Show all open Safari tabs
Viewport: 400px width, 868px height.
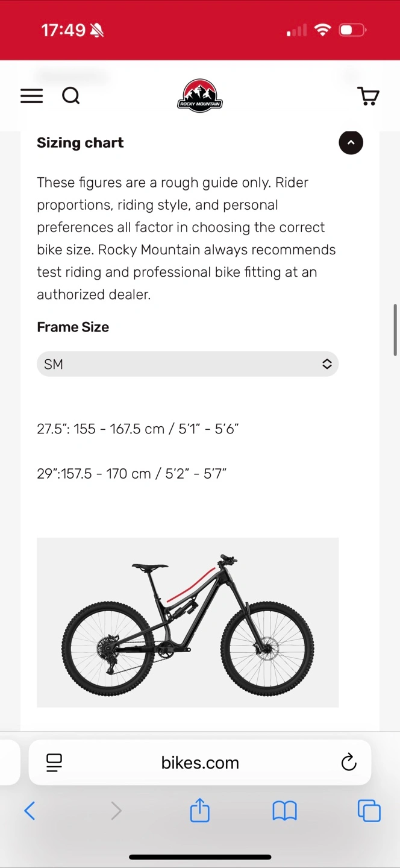pyautogui.click(x=369, y=811)
